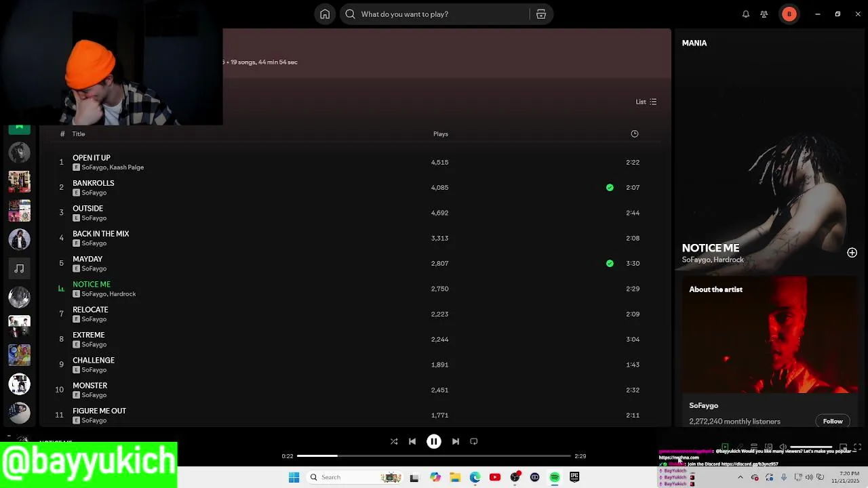The height and width of the screenshot is (488, 868).
Task: Open the MANIA album title in side panel
Action: coord(694,43)
